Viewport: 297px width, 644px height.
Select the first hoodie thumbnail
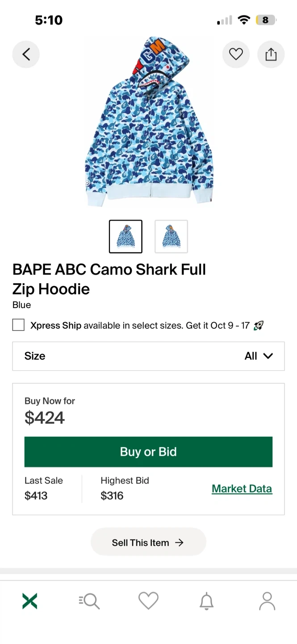(125, 237)
